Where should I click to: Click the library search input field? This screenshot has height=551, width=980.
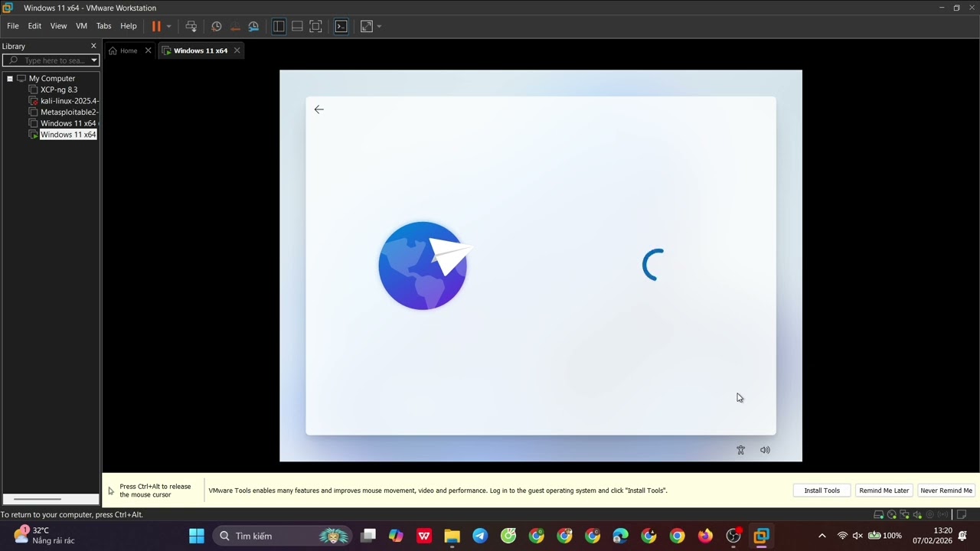tap(51, 60)
